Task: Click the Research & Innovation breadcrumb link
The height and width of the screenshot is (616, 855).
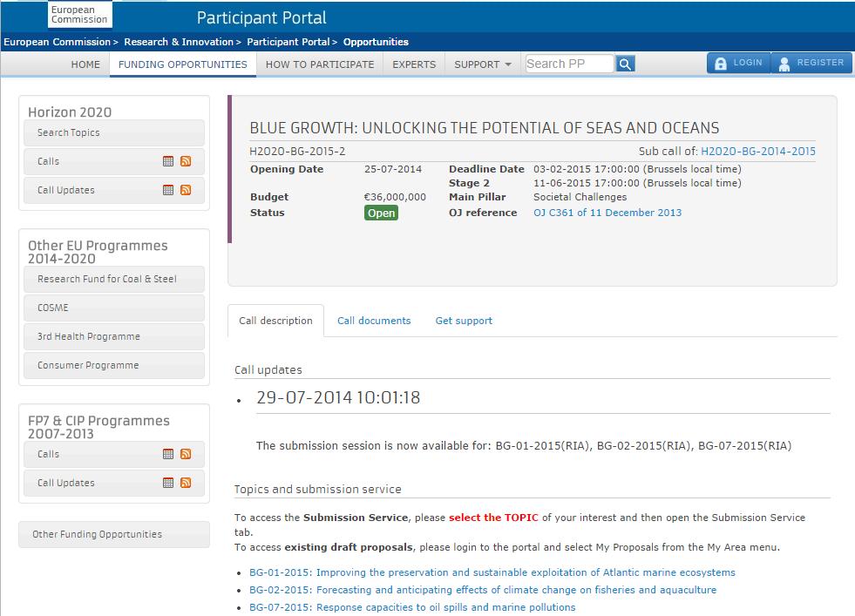Action: click(x=179, y=42)
